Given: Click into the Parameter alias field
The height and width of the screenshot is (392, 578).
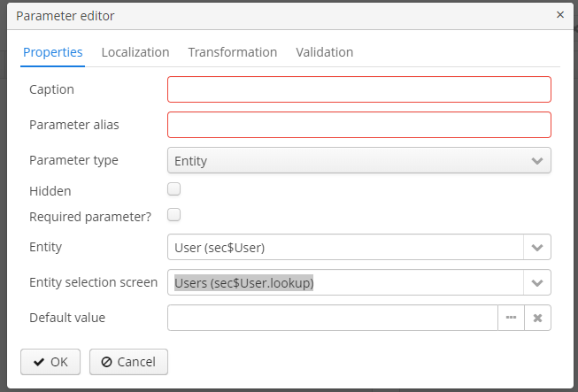Looking at the screenshot, I should pyautogui.click(x=358, y=125).
